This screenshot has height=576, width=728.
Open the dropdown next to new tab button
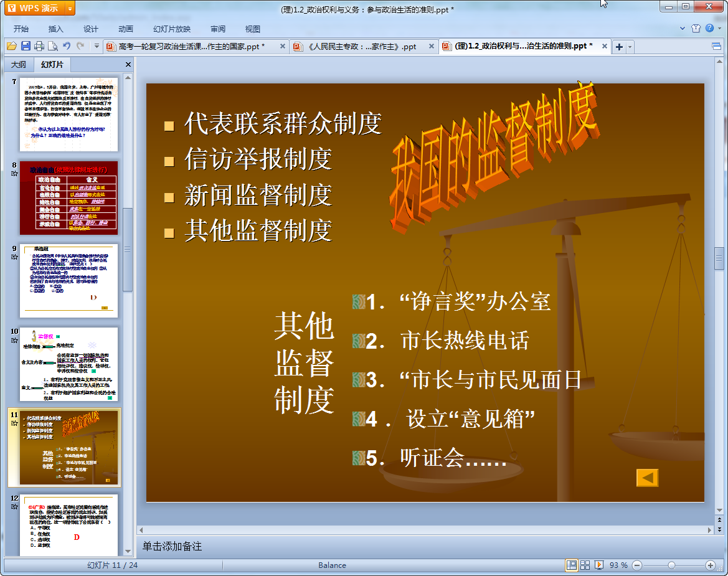tap(630, 47)
